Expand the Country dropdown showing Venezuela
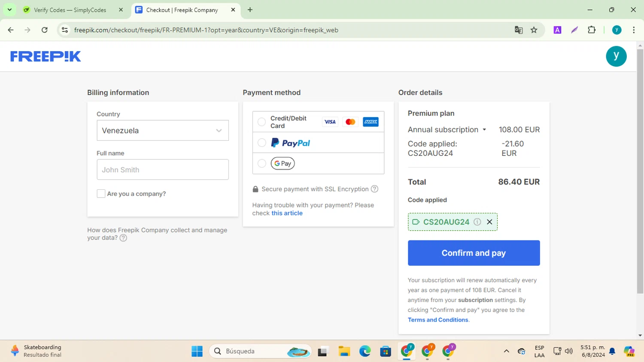 coord(163,131)
